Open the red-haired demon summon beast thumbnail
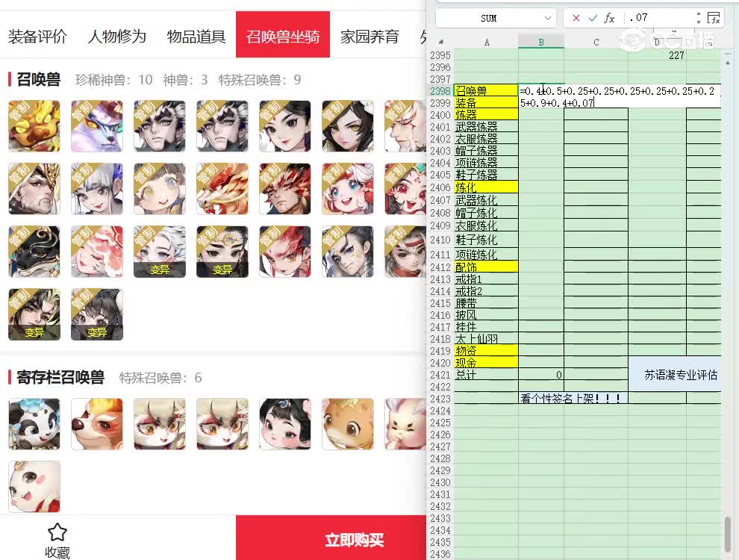 pos(285,252)
